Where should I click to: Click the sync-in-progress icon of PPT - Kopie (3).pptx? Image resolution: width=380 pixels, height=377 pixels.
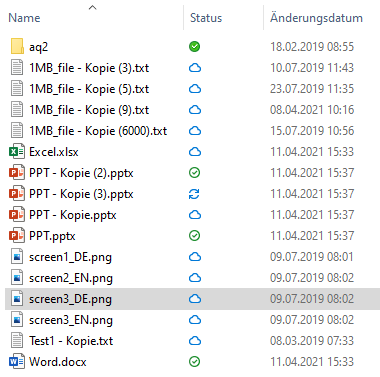point(194,194)
